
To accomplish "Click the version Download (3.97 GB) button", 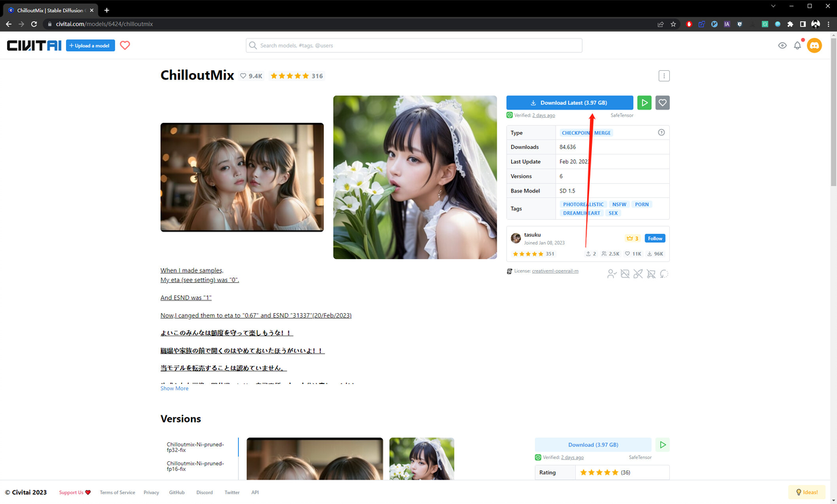I will (x=593, y=445).
